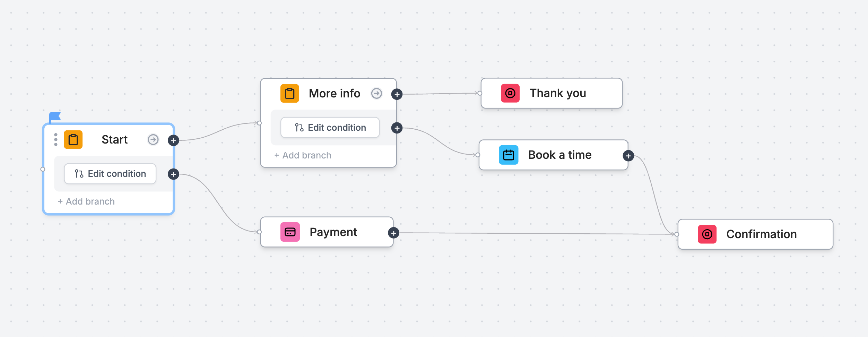Click the orange clipboard icon on Start node
Image resolution: width=868 pixels, height=337 pixels.
(73, 140)
